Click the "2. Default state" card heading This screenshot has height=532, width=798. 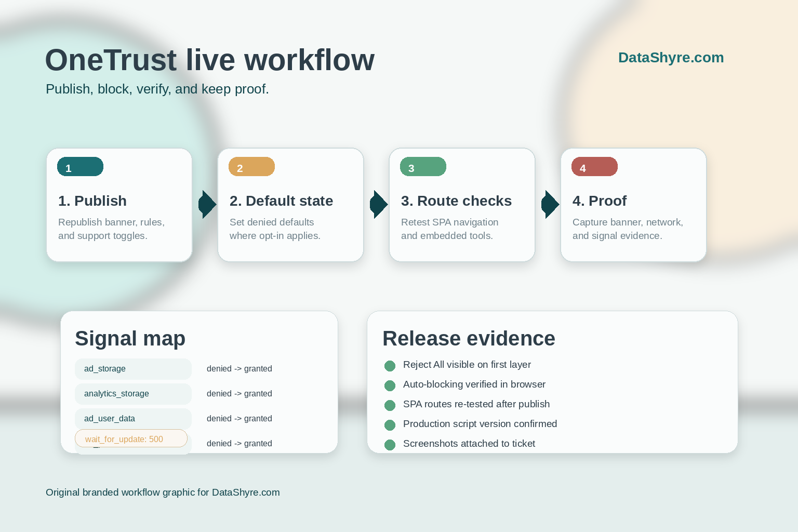tap(281, 201)
